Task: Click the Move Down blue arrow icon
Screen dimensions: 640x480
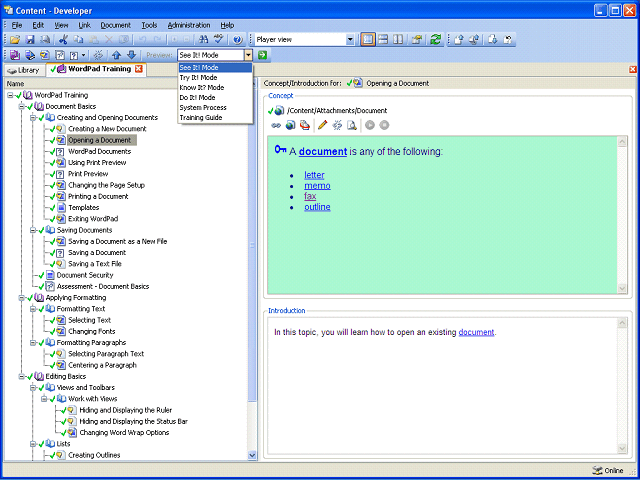Action: point(131,55)
